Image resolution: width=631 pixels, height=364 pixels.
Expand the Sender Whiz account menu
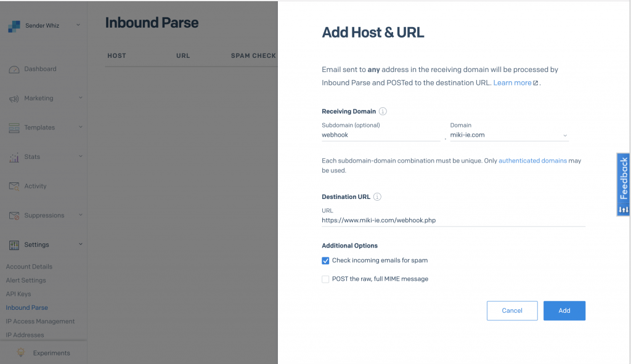(x=78, y=25)
